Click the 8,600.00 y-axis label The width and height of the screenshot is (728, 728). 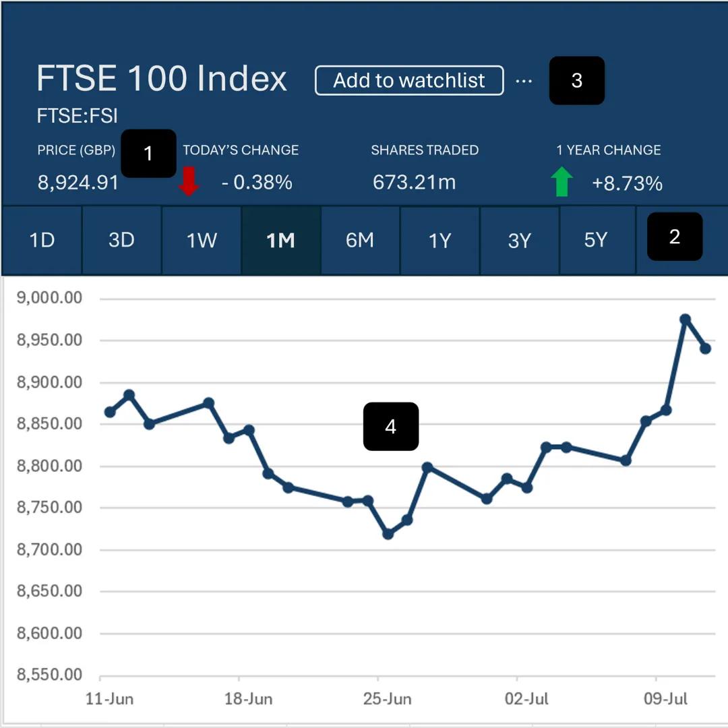pos(49,633)
